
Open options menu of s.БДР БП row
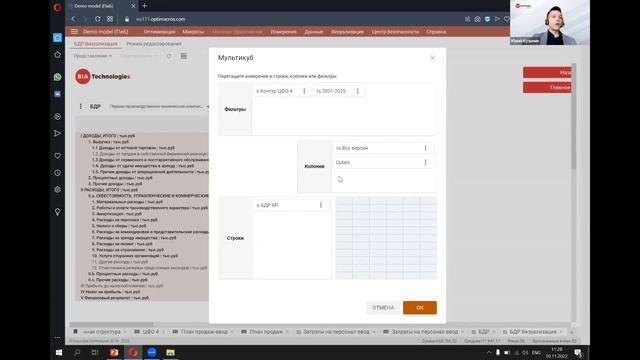click(321, 205)
